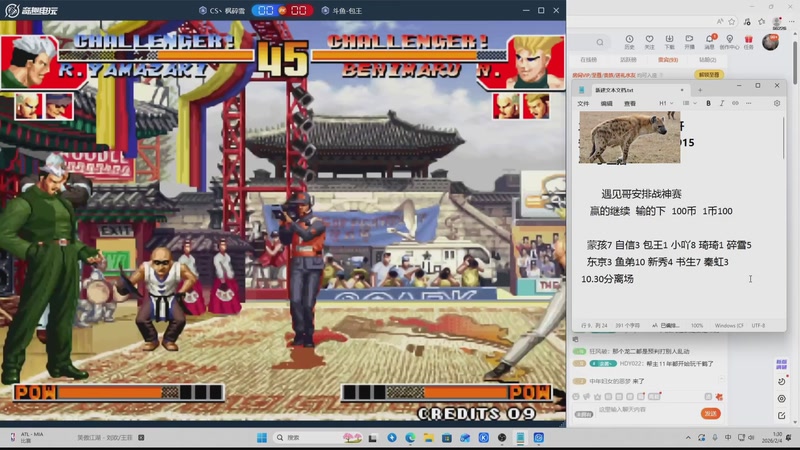This screenshot has height=450, width=800.
Task: Click the read-aloud icon in the browser address bar
Action: pos(719,21)
